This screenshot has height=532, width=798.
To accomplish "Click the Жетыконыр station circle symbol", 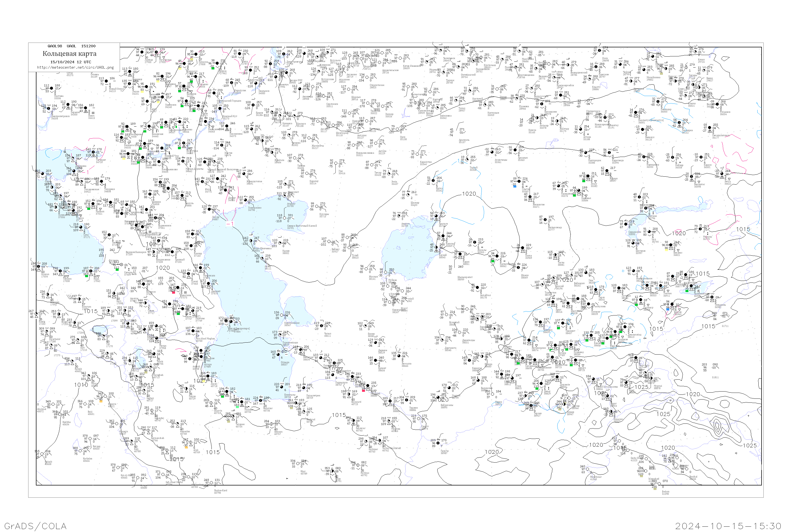I will [x=546, y=220].
